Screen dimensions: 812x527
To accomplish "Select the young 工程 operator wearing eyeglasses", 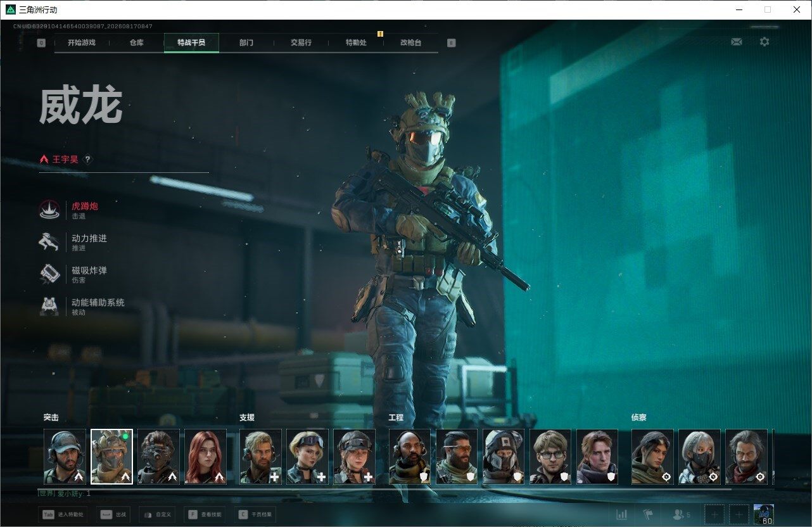I will pos(550,457).
